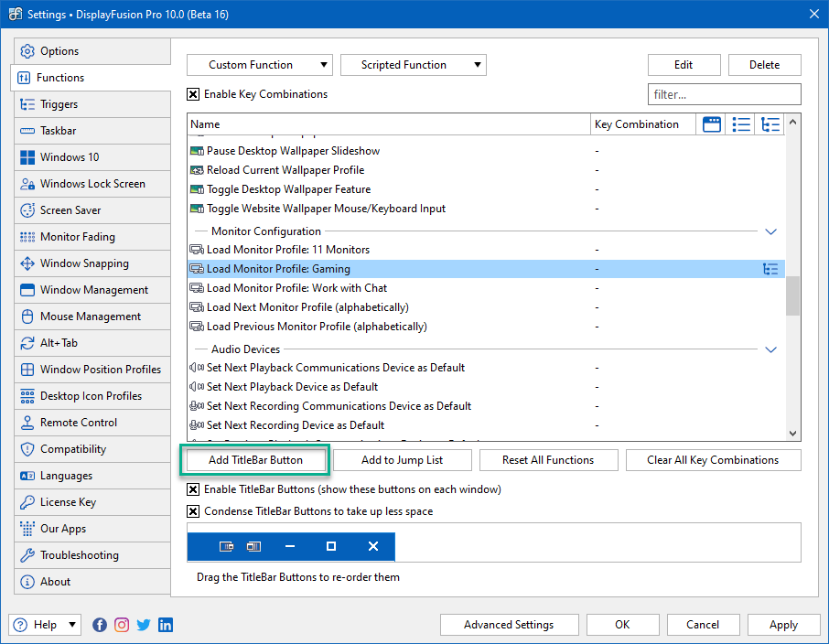The image size is (829, 644).
Task: Select Toggle Desktop Wallpaper Feature row
Action: [x=486, y=189]
